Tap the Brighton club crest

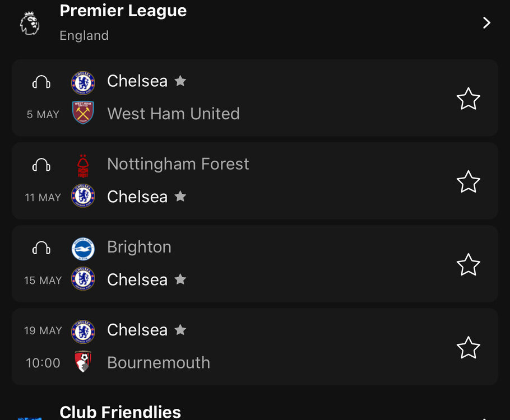(x=83, y=249)
